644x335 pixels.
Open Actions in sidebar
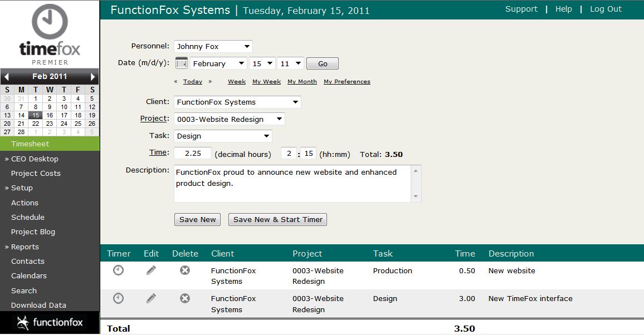coord(25,203)
